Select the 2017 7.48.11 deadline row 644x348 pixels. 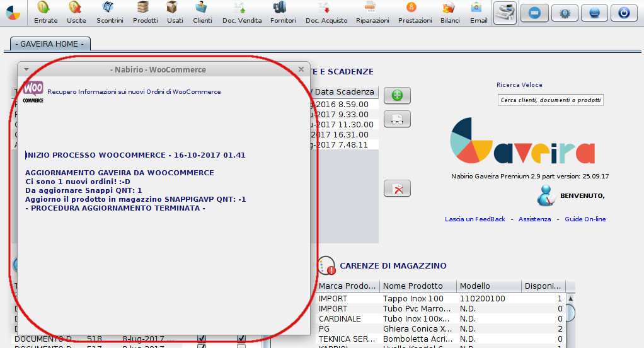344,144
